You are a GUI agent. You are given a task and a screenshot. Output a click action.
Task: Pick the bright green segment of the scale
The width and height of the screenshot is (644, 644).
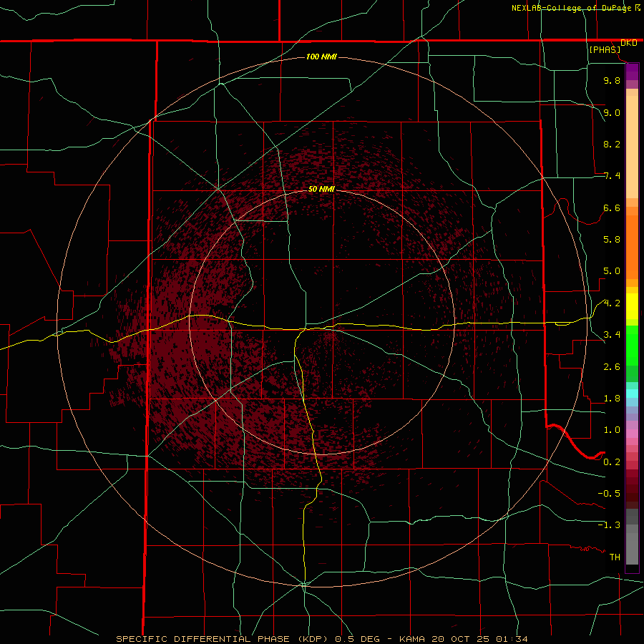632,345
